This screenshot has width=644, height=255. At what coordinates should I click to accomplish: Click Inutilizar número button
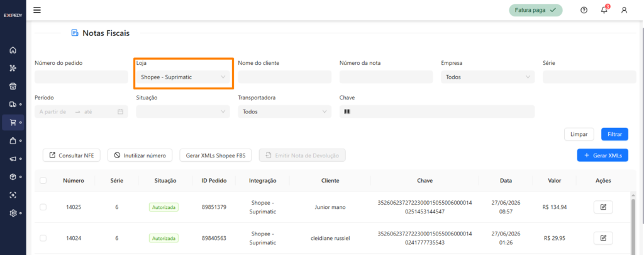pyautogui.click(x=140, y=156)
